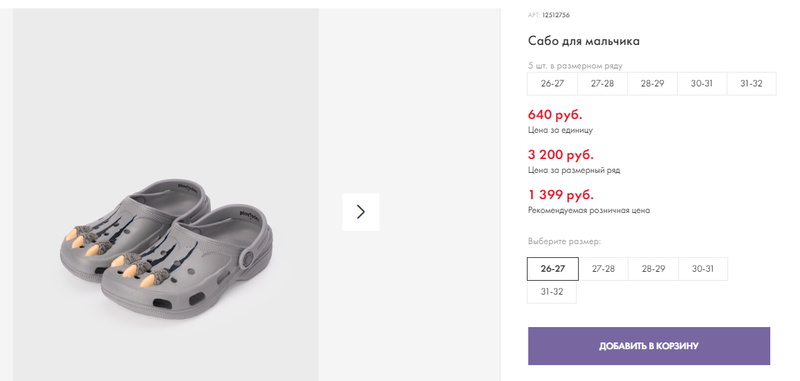Image resolution: width=800 pixels, height=381 pixels.
Task: Select size 26-27 in size chooser
Action: pos(553,269)
